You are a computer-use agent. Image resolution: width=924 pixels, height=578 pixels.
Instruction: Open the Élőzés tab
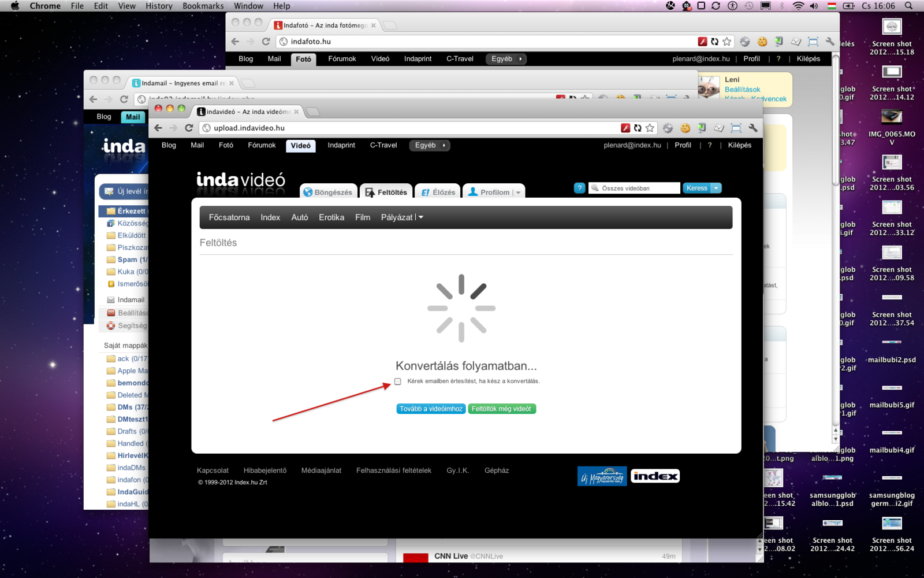(x=438, y=192)
